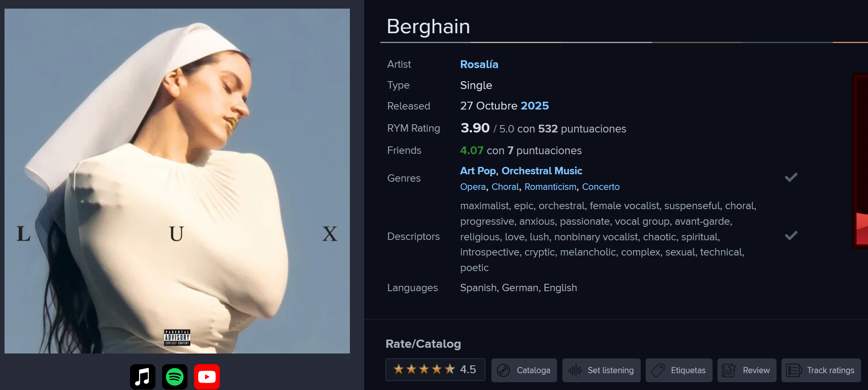The width and height of the screenshot is (868, 390).
Task: Click the Review pencil icon
Action: tap(729, 370)
